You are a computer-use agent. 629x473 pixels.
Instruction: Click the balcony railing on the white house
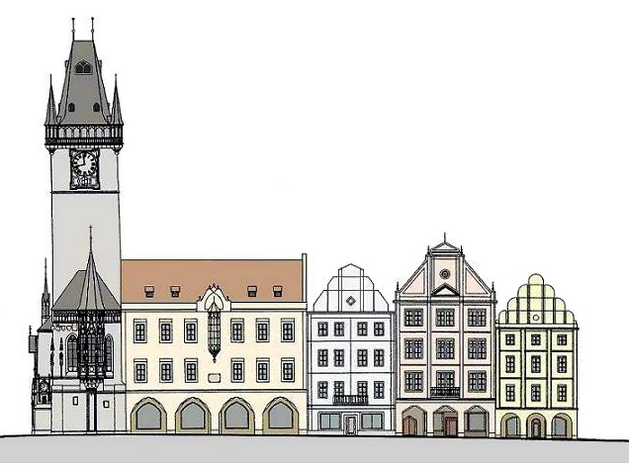[349, 399]
